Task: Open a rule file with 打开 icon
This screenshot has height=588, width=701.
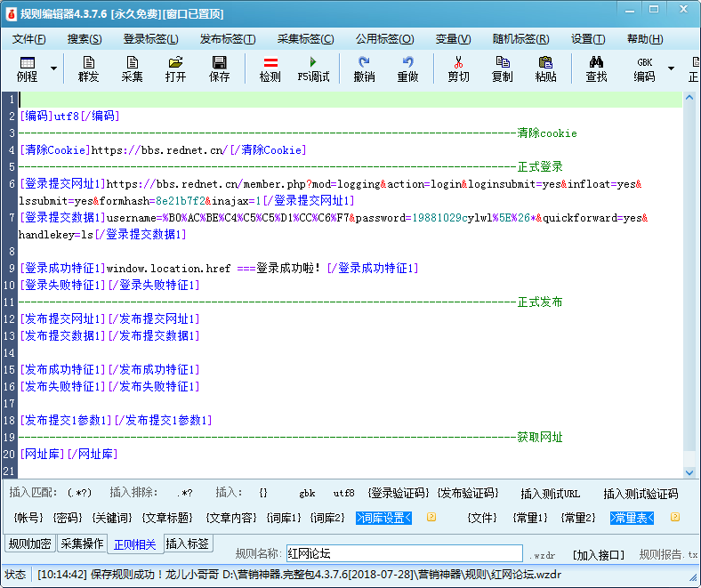Action: [175, 68]
